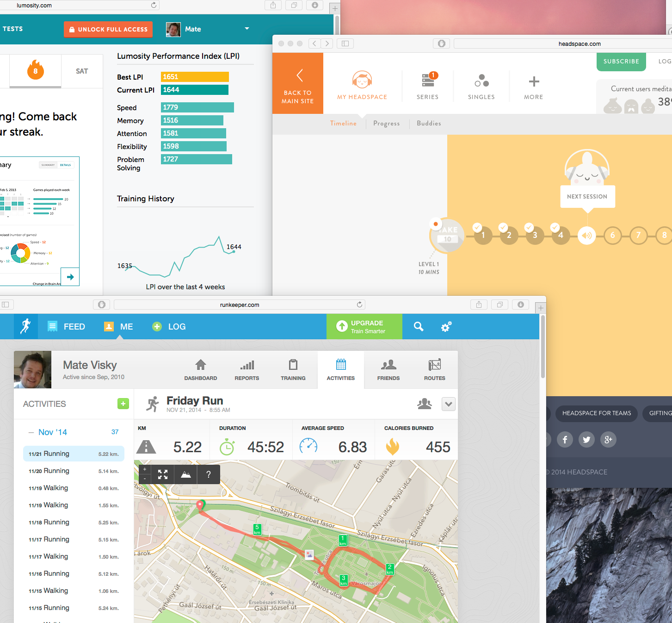This screenshot has width=672, height=623.
Task: Go back in Headspace Safari window
Action: click(x=314, y=44)
